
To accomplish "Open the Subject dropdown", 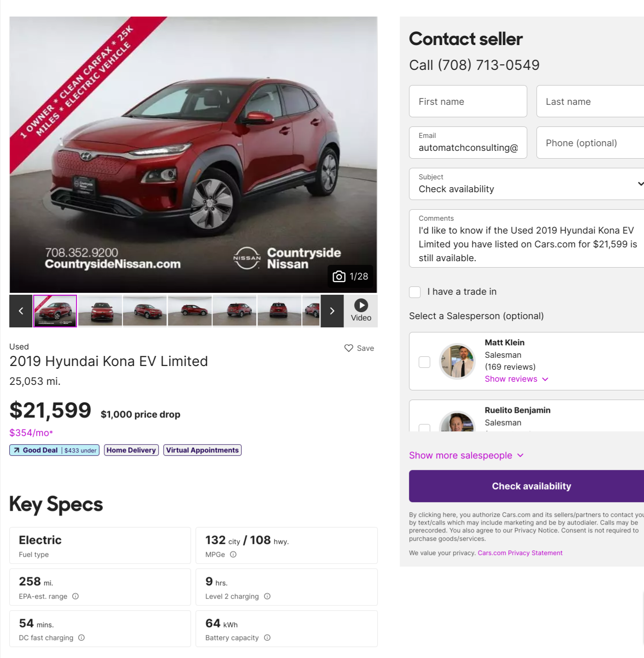I will coord(527,184).
